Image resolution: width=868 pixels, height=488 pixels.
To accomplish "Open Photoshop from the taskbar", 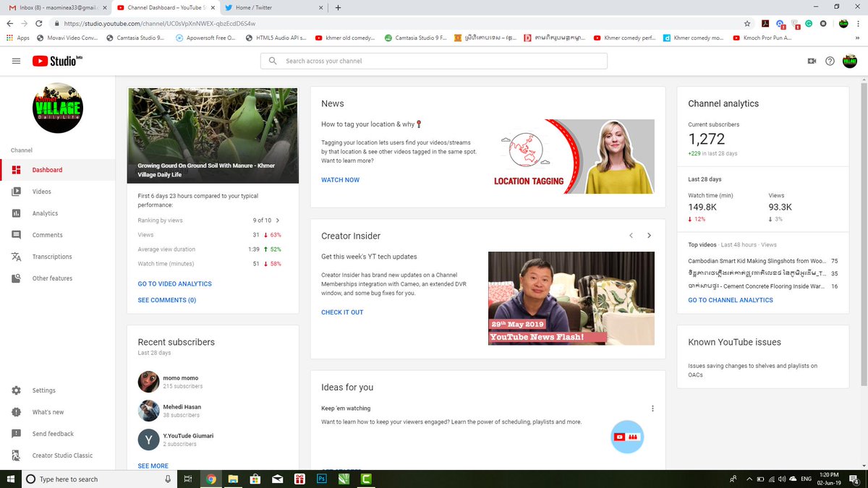I will (322, 479).
